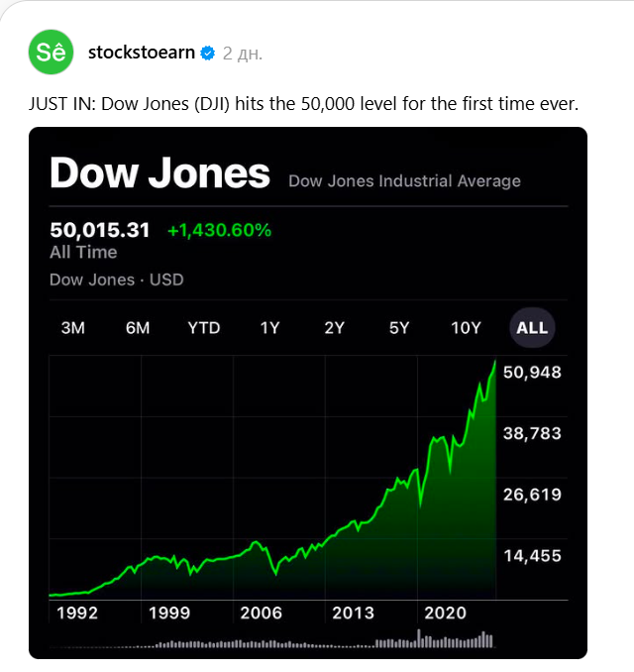Click the volume bars below the chart
This screenshot has height=672, width=634.
[x=297, y=643]
